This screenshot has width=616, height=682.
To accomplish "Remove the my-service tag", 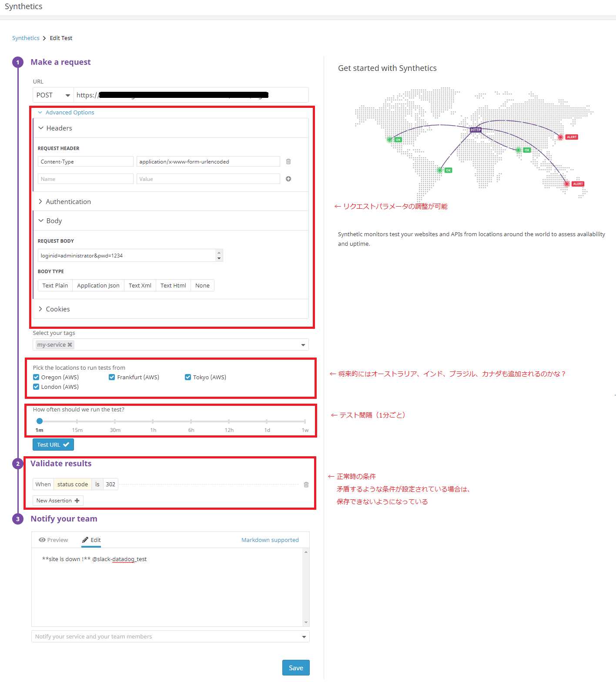I will [70, 344].
